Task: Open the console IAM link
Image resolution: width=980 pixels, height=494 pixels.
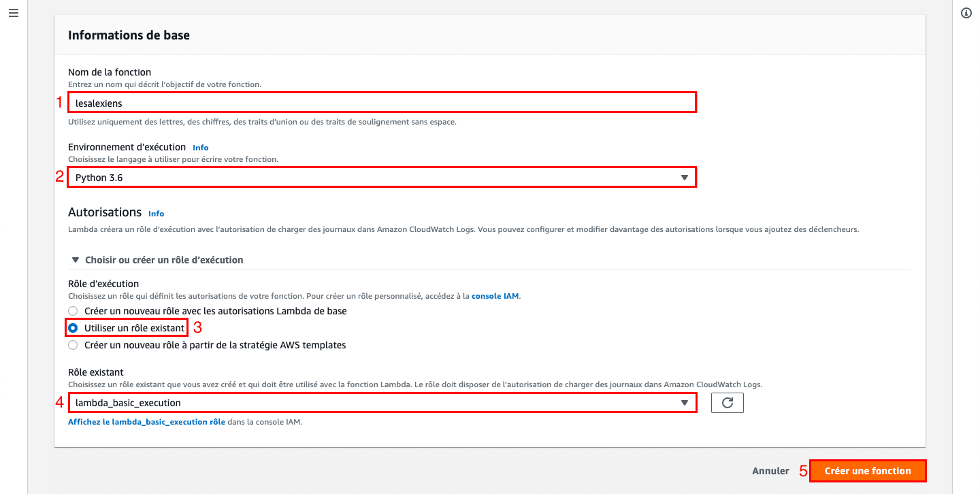Action: [x=495, y=296]
